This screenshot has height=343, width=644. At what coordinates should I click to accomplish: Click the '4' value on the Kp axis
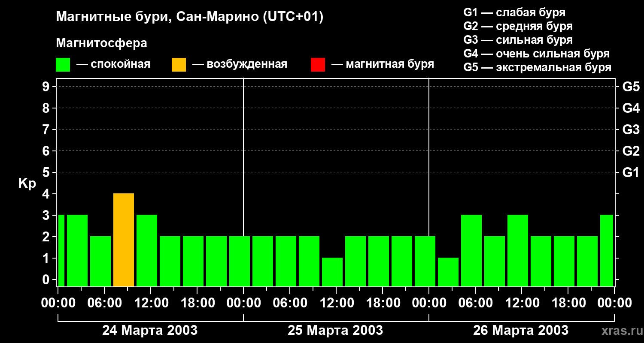click(x=47, y=194)
